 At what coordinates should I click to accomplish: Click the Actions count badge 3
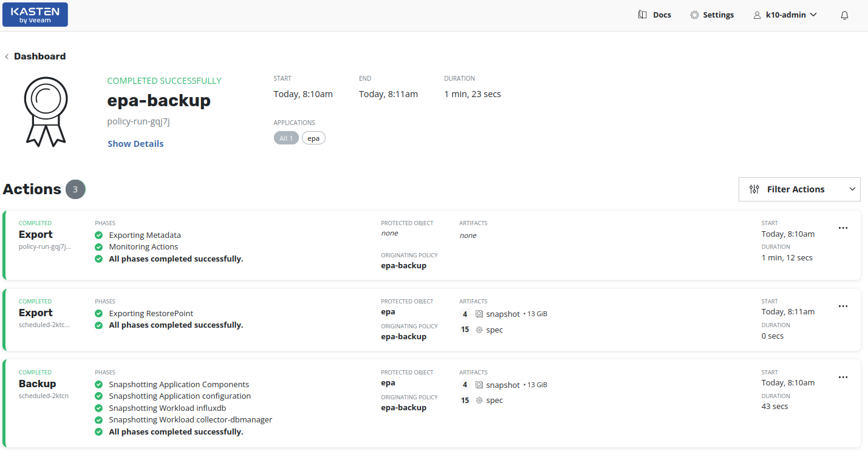click(x=75, y=189)
